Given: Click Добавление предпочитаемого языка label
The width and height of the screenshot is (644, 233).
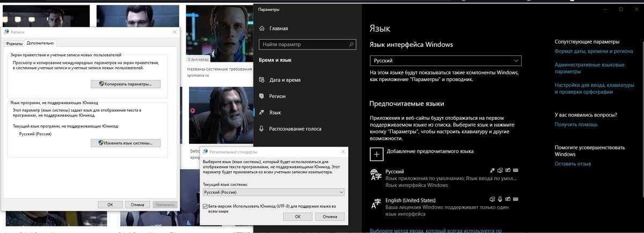Looking at the screenshot, I should pyautogui.click(x=430, y=151).
